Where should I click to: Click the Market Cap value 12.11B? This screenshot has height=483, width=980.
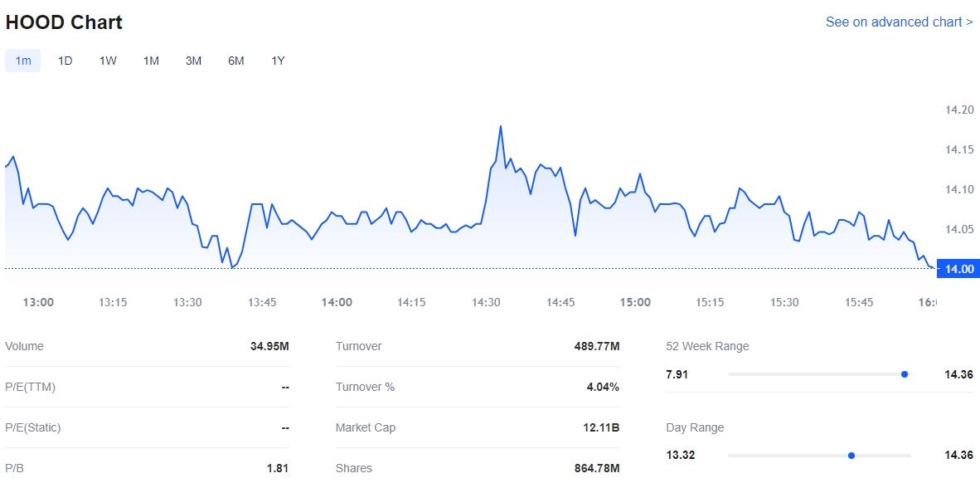599,427
